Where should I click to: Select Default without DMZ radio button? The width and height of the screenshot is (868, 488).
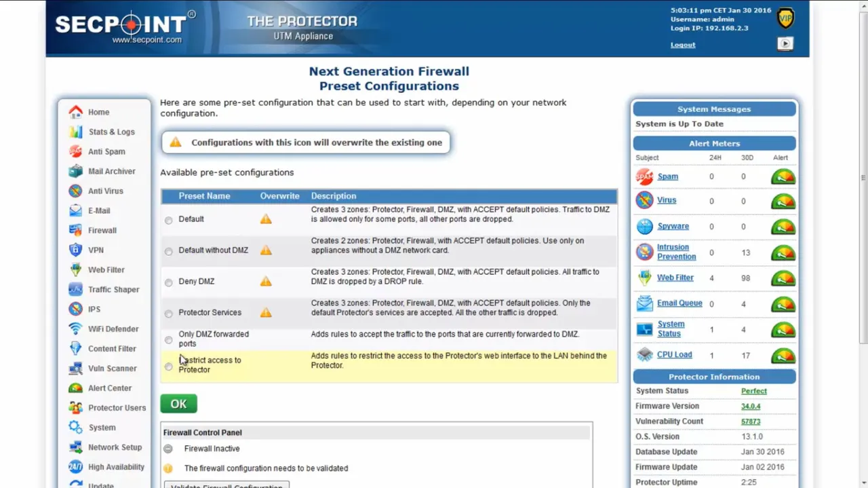pyautogui.click(x=168, y=251)
